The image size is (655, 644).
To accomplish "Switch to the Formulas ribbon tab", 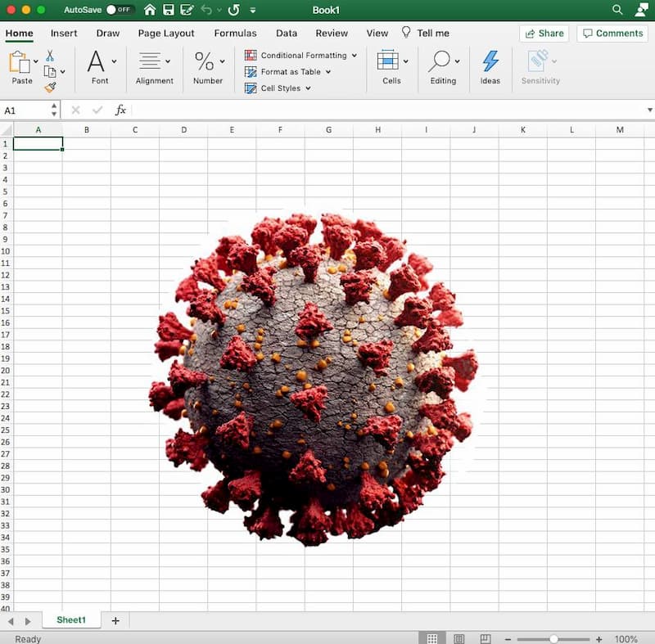I will click(x=235, y=34).
